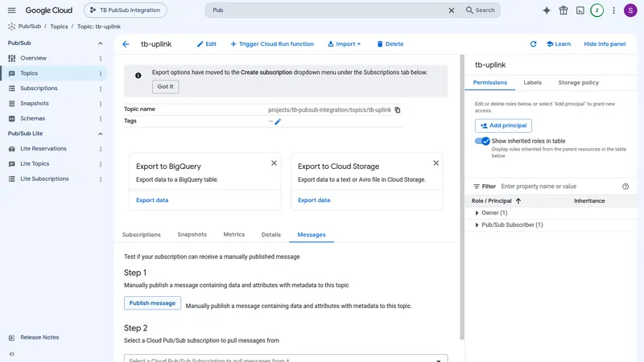Go back with the arrow beside tb-uplink
644x362 pixels.
126,44
